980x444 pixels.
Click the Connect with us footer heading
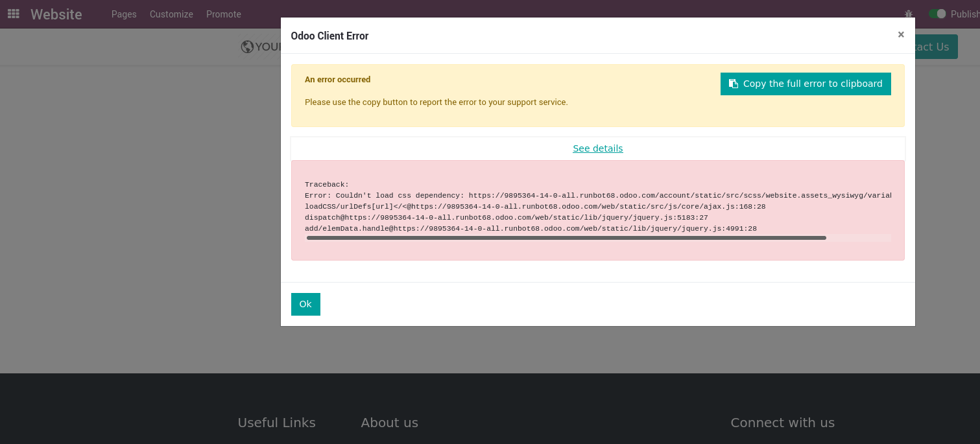tap(782, 423)
